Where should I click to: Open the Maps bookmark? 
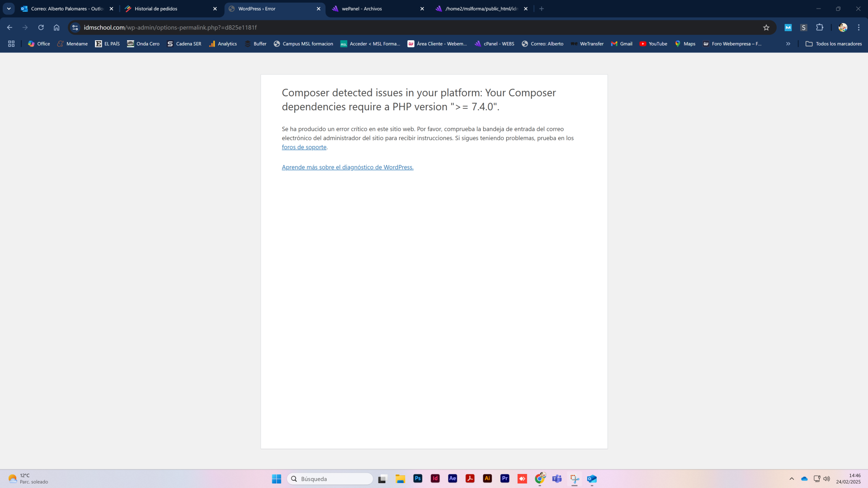pos(685,44)
